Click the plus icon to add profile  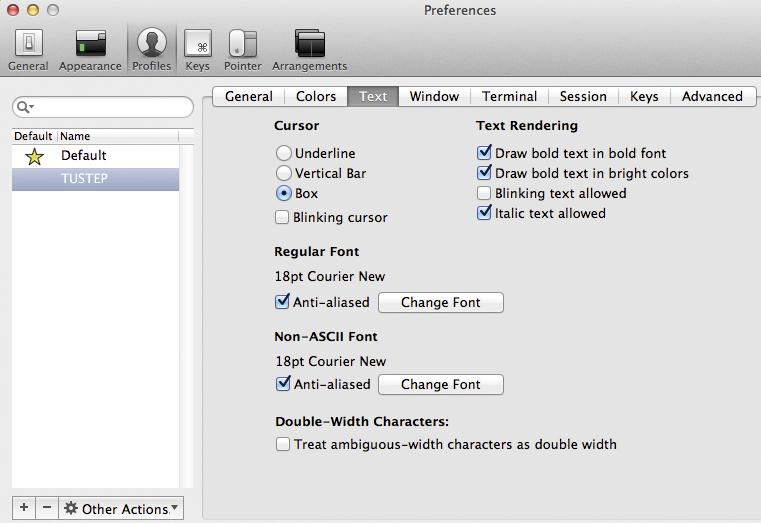pyautogui.click(x=24, y=508)
